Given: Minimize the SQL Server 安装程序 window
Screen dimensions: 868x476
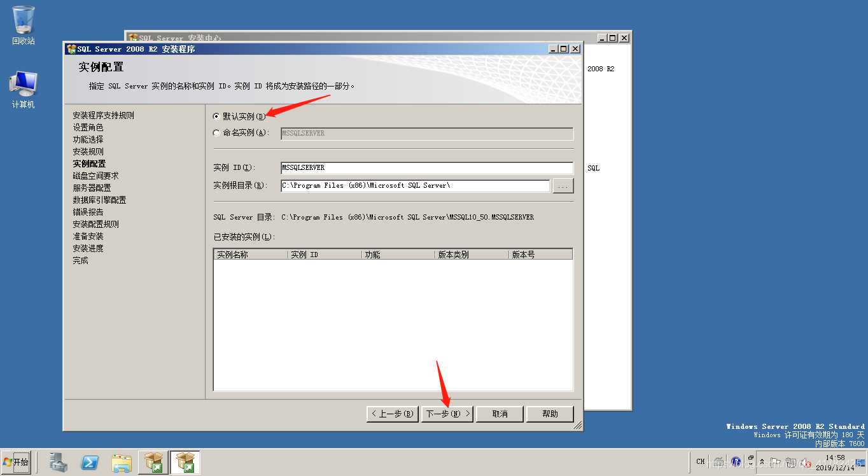Looking at the screenshot, I should tap(554, 49).
